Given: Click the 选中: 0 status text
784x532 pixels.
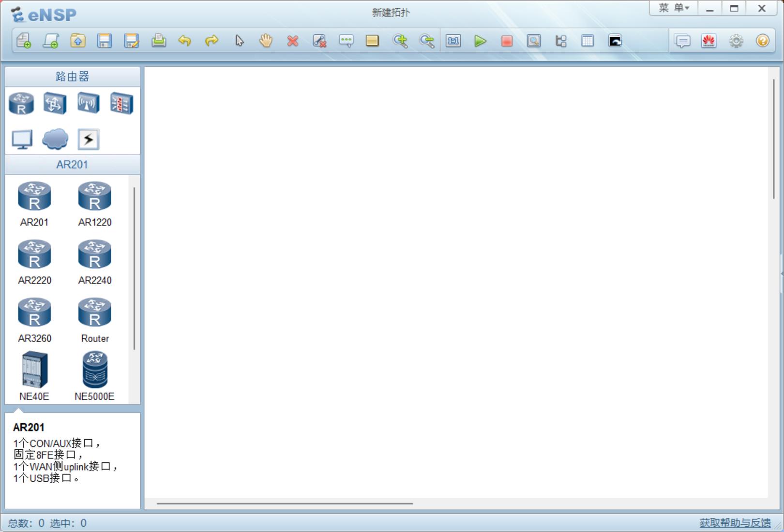Looking at the screenshot, I should [x=68, y=523].
